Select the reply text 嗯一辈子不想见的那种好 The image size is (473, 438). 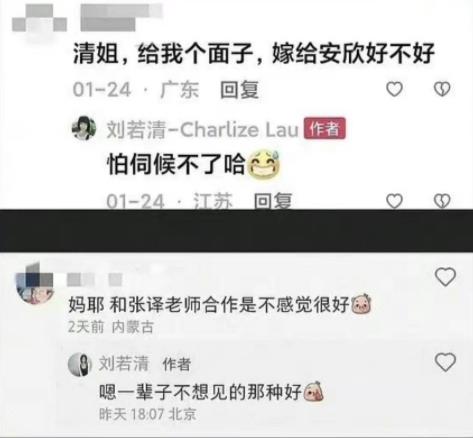click(200, 392)
